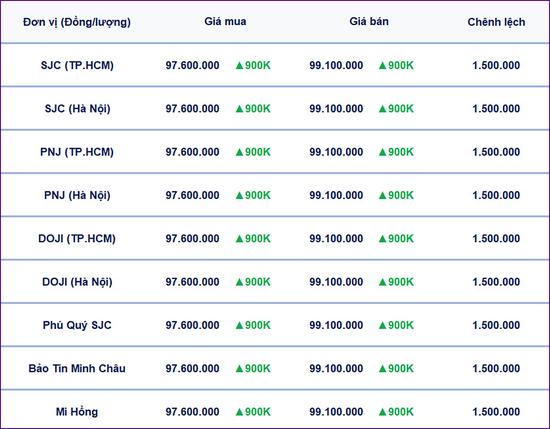Click green 900K sell increase for Mi Hồng
Screen dimensions: 550x429
pos(396,412)
